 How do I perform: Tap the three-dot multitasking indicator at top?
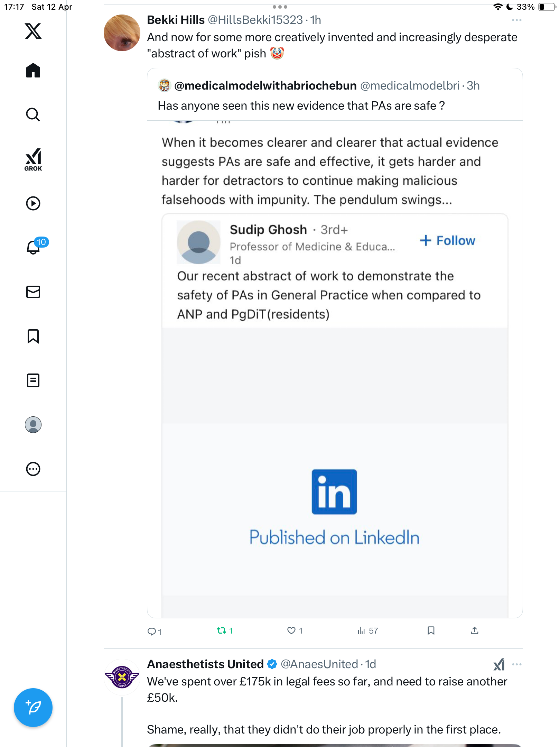[x=280, y=7]
